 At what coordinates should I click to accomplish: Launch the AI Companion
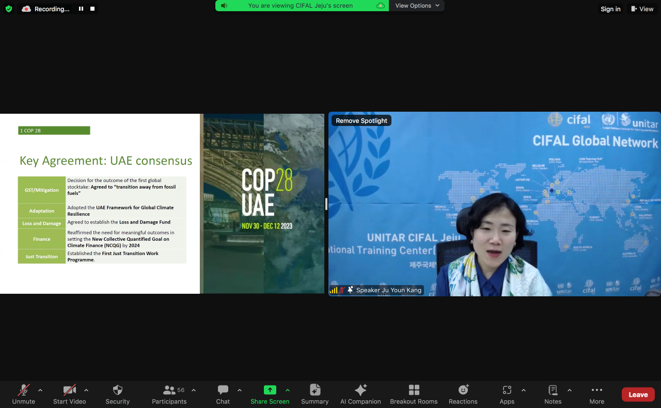pos(360,395)
